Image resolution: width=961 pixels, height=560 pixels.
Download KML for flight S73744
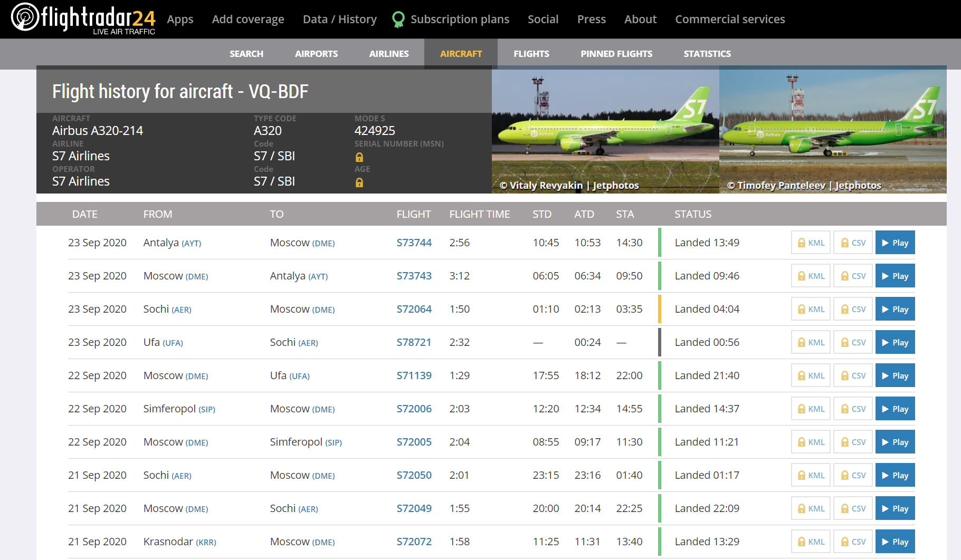tap(811, 243)
